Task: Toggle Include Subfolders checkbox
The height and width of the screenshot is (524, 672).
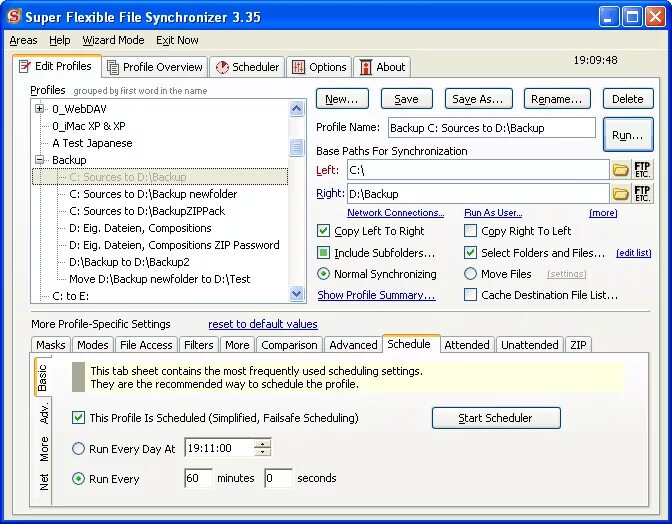Action: click(323, 253)
